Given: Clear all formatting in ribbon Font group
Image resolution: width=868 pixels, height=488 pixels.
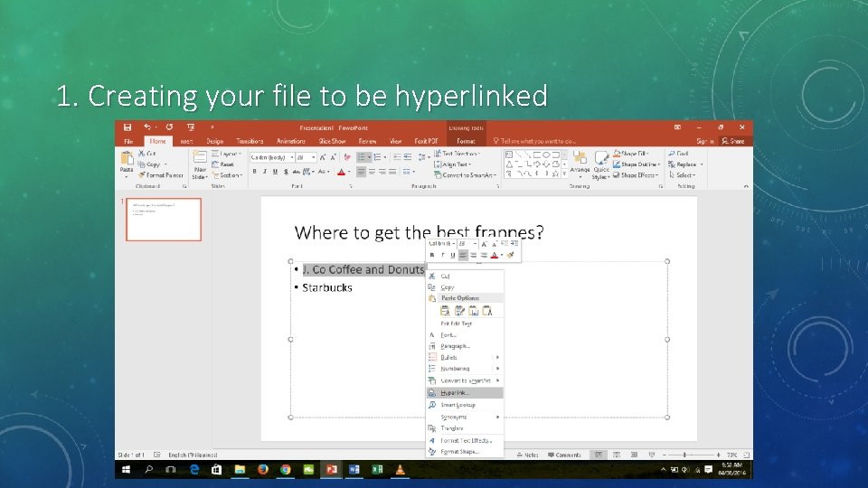Looking at the screenshot, I should tap(347, 157).
